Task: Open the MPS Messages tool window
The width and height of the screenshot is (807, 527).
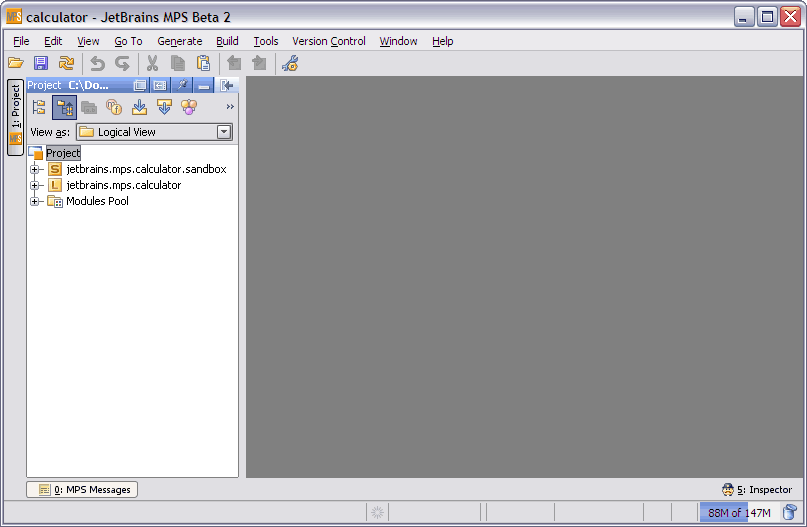Action: click(82, 490)
